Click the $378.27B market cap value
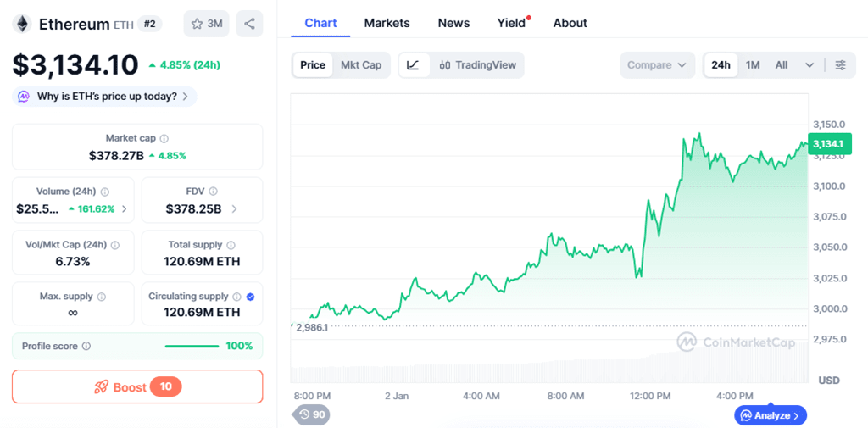The width and height of the screenshot is (868, 428). pyautogui.click(x=116, y=156)
